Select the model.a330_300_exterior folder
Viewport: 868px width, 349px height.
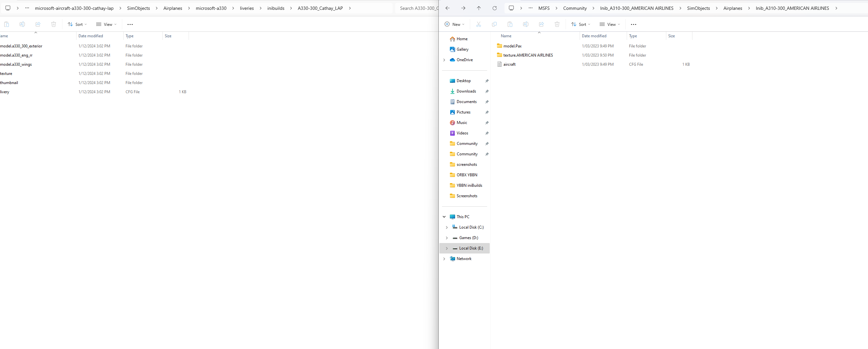click(21, 46)
